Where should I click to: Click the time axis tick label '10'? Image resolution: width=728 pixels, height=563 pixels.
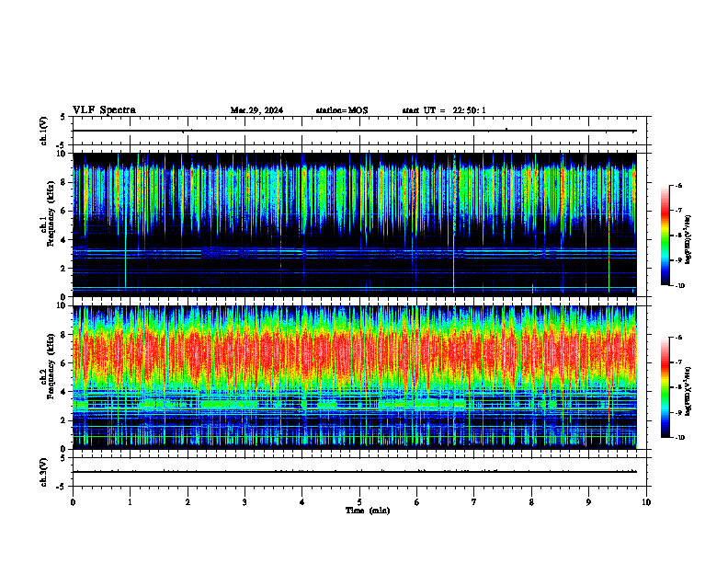click(646, 502)
